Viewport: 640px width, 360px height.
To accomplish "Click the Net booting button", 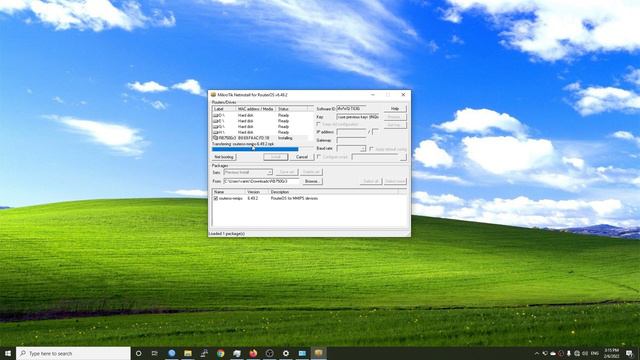I will pyautogui.click(x=224, y=157).
